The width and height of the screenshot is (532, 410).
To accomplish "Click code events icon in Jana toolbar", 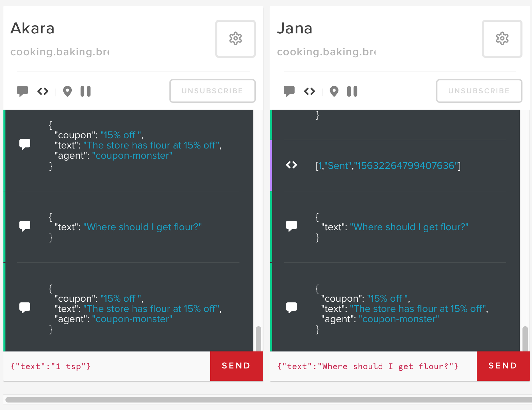I will coord(310,91).
